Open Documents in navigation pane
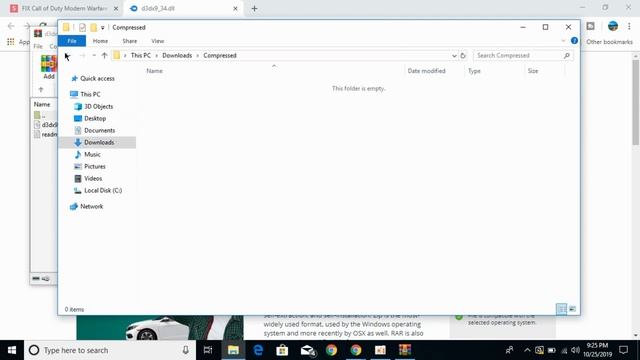The width and height of the screenshot is (640, 360). click(x=99, y=131)
